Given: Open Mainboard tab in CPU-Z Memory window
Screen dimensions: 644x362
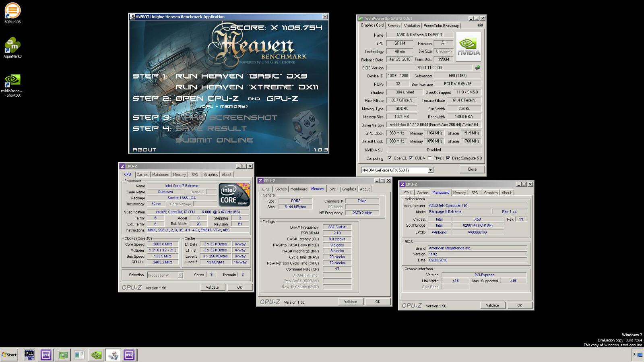Looking at the screenshot, I should click(x=299, y=189).
